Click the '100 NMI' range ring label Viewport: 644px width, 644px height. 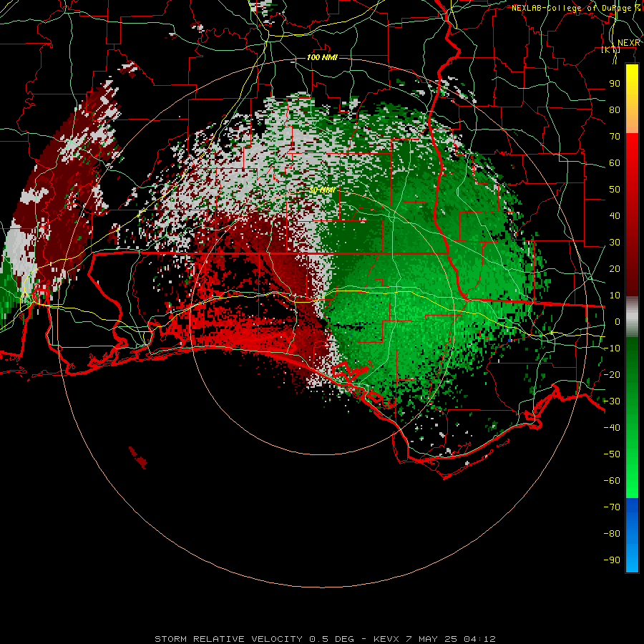[322, 57]
